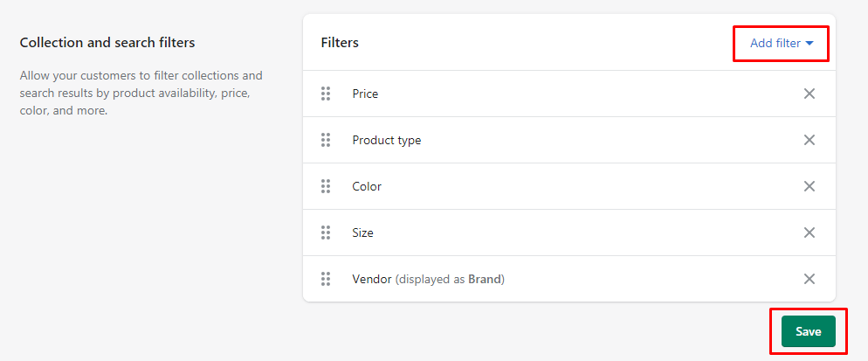This screenshot has width=868, height=361.
Task: Select the Price filter row label
Action: point(365,94)
